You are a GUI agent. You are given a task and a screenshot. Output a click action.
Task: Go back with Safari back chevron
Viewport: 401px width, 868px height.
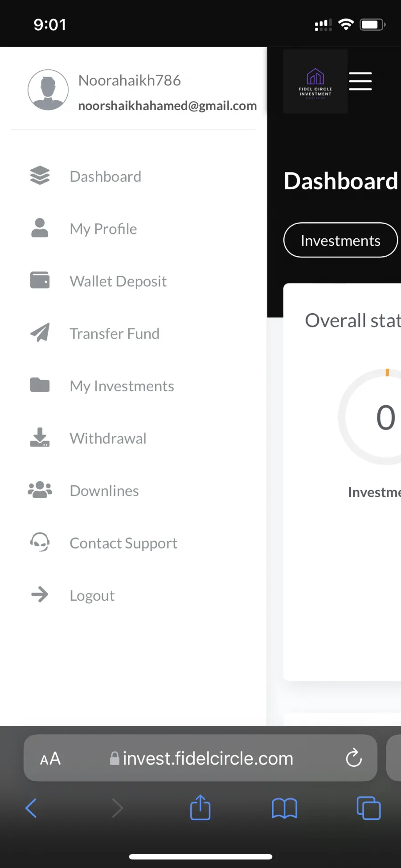(31, 808)
